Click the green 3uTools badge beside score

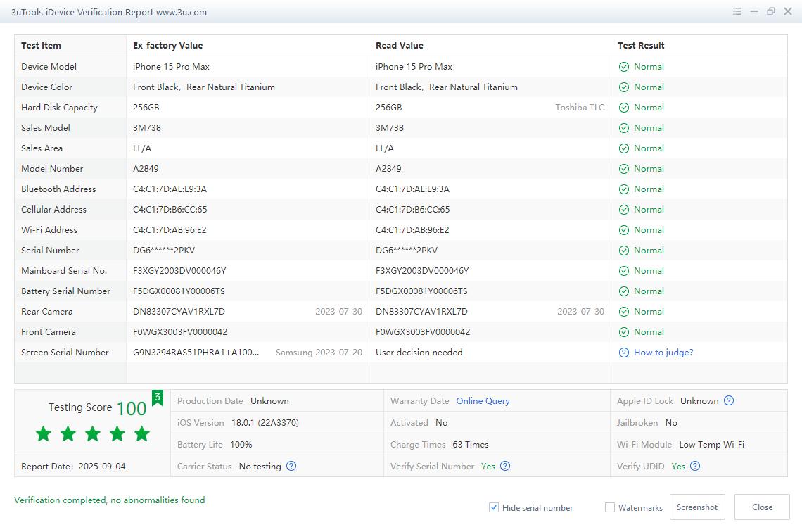pos(158,398)
